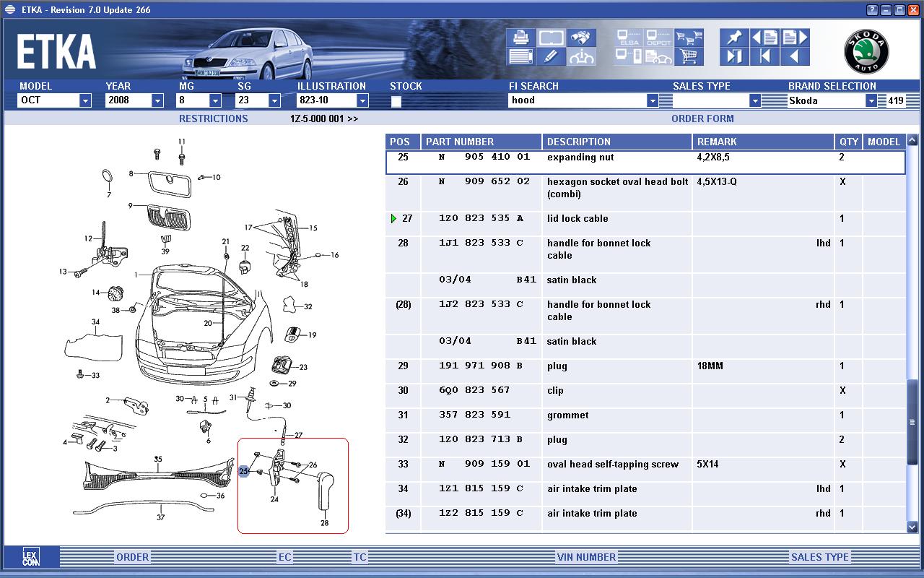Screen dimensions: 924x578
Task: Click the frame view icon
Action: click(x=551, y=38)
